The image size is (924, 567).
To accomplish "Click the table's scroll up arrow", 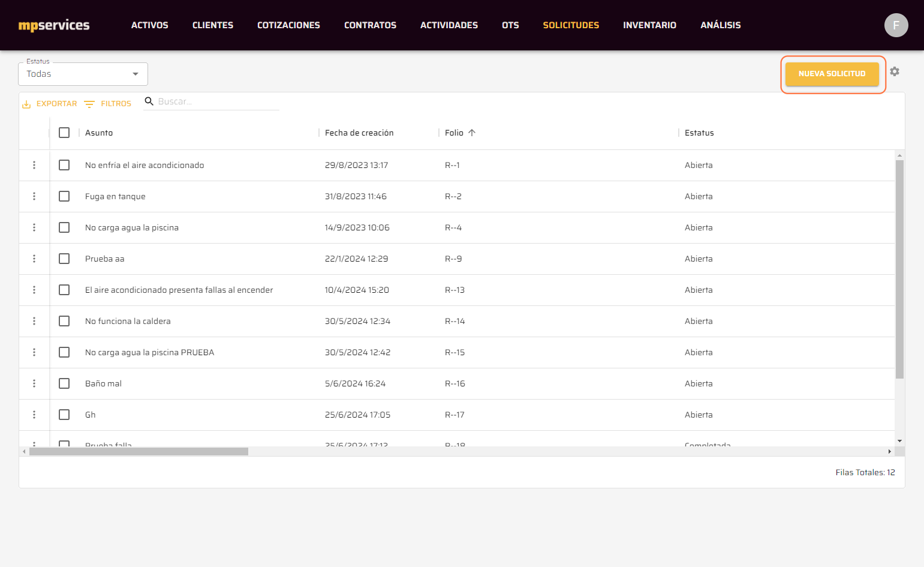I will pos(899,155).
